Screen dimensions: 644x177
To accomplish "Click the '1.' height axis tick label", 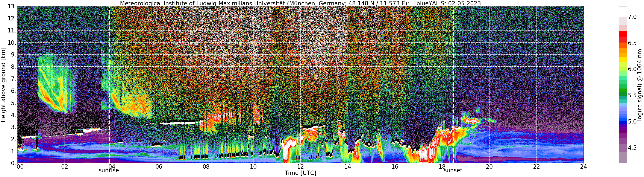I will point(14,151).
